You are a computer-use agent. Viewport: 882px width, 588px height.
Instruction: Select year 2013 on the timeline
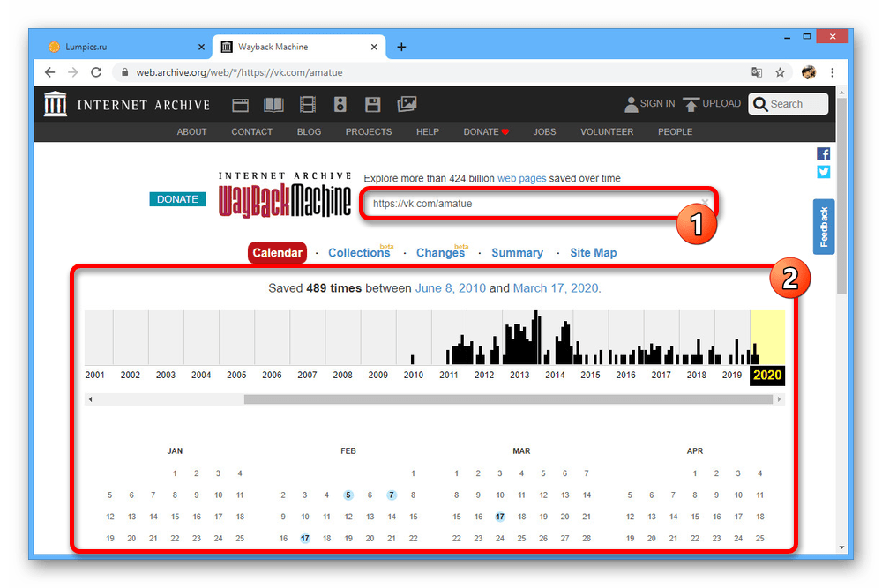pyautogui.click(x=519, y=375)
